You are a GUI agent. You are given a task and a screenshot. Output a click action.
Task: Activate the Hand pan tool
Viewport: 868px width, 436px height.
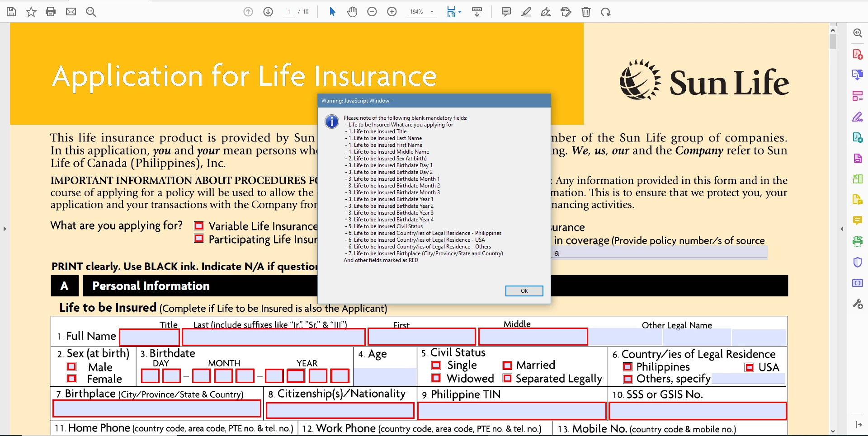[x=352, y=12]
